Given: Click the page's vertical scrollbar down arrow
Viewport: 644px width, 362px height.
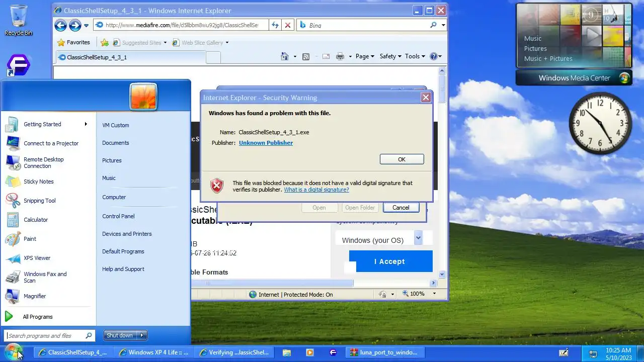Looking at the screenshot, I should point(442,275).
